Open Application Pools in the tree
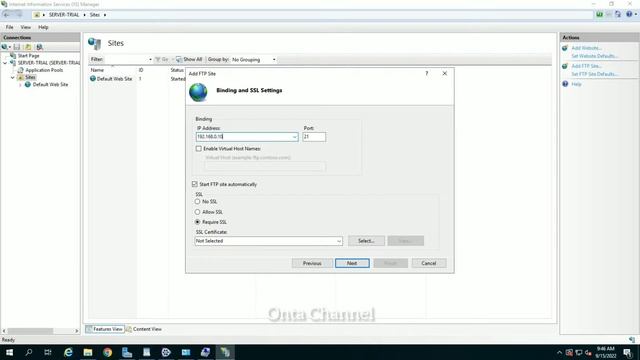Screen dimensions: 640x360 (44, 70)
